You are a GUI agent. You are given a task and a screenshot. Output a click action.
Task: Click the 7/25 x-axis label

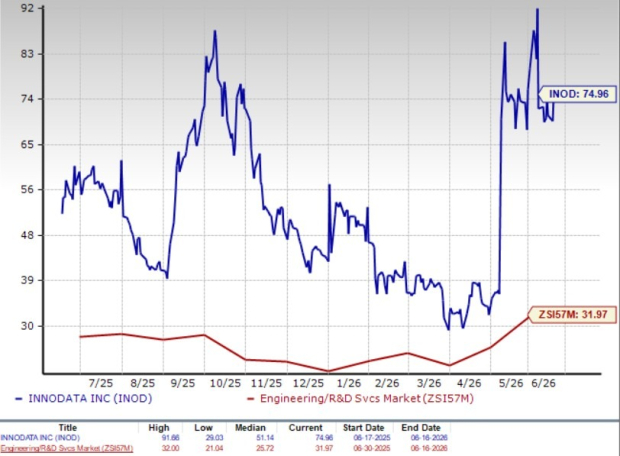tap(100, 383)
